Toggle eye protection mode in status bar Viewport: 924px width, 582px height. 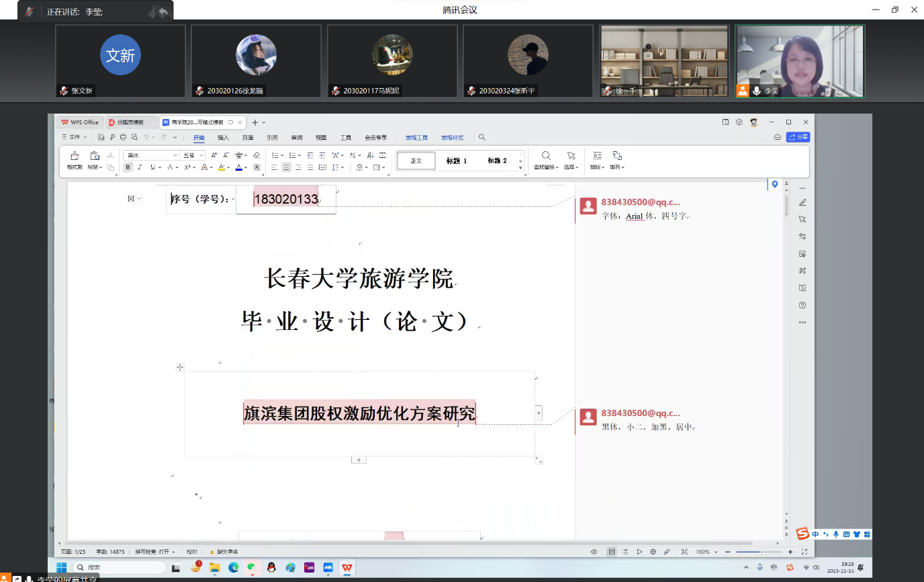[x=594, y=552]
